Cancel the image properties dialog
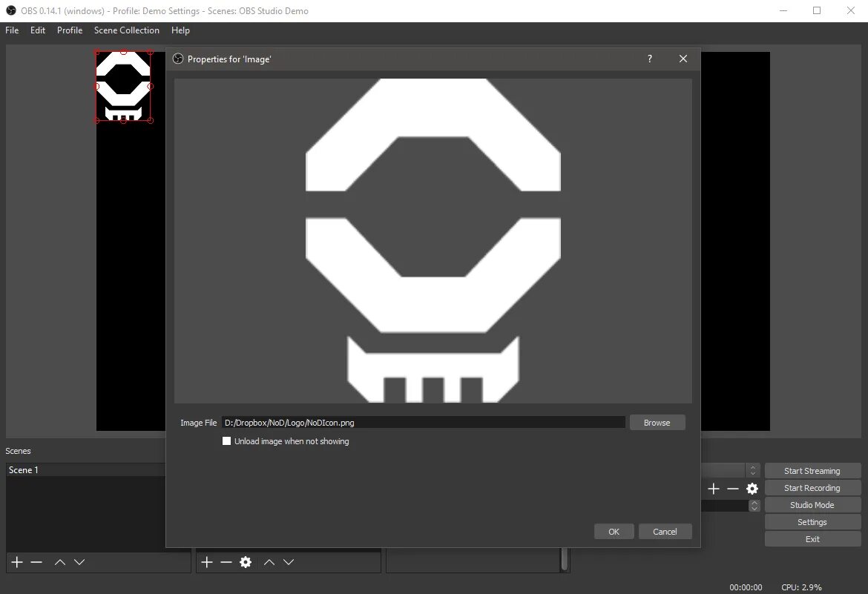Viewport: 868px width, 594px height. pos(665,532)
